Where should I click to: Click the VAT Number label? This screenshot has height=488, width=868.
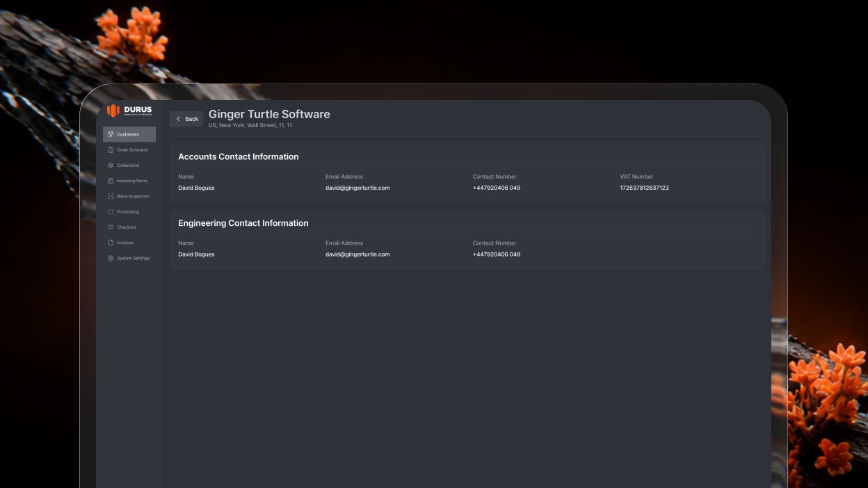[637, 177]
